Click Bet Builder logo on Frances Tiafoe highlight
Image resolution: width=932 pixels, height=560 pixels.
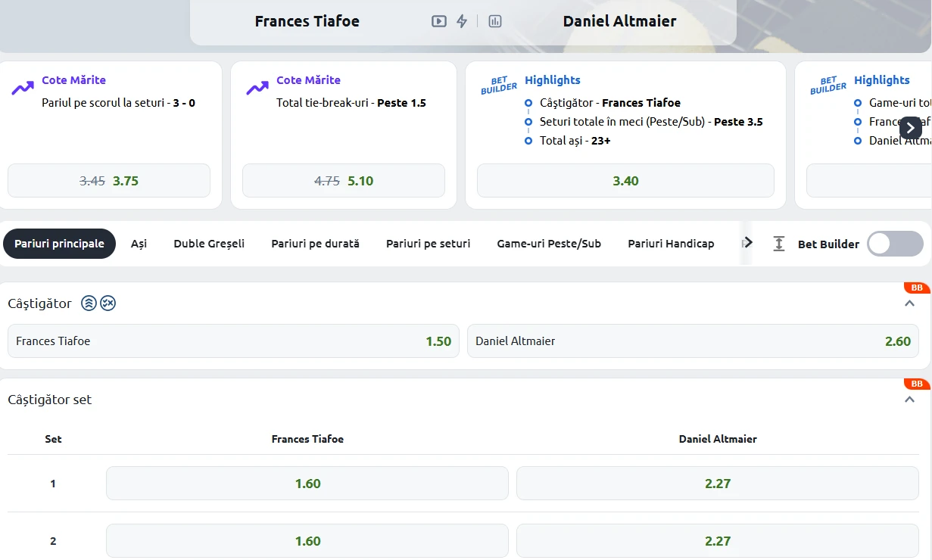click(498, 86)
